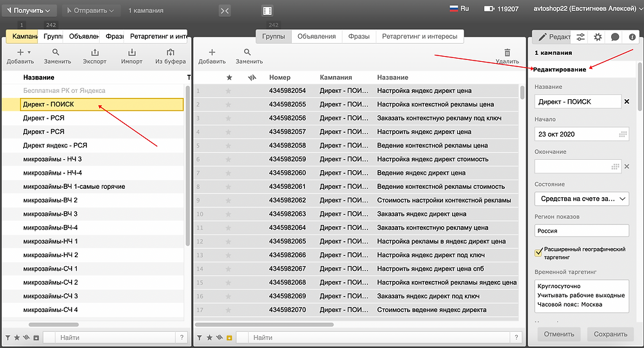Image resolution: width=644 pixels, height=348 pixels.
Task: Select campaign микрозаймы-ВЧ 1-самые горячие
Action: tap(74, 186)
